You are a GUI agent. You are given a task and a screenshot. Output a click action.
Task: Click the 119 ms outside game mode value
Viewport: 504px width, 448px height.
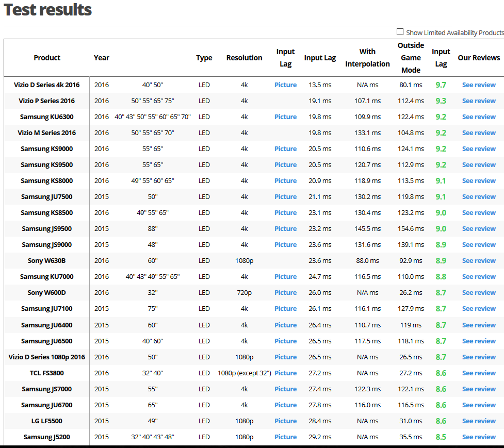point(411,325)
